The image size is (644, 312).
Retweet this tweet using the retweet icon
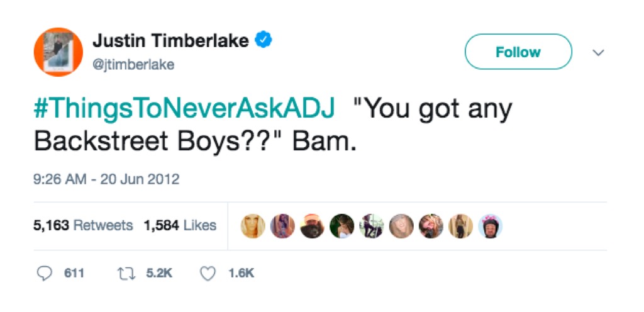click(126, 274)
